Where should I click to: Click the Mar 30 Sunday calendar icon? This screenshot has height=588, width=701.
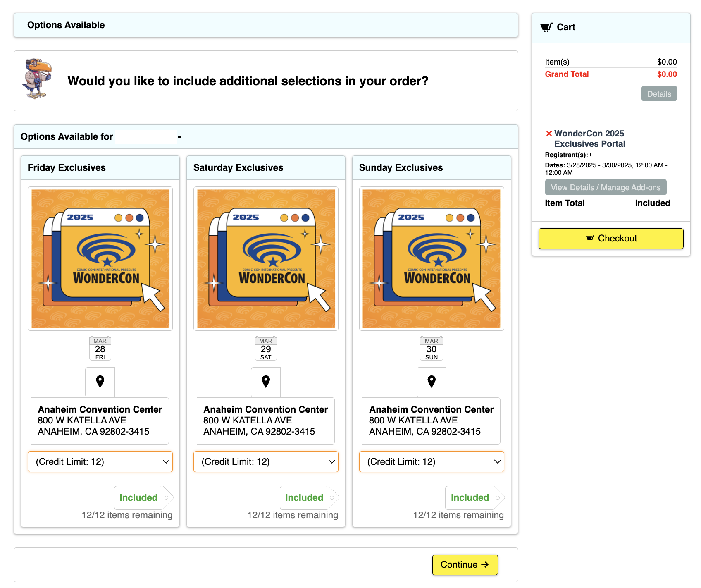[x=432, y=349]
